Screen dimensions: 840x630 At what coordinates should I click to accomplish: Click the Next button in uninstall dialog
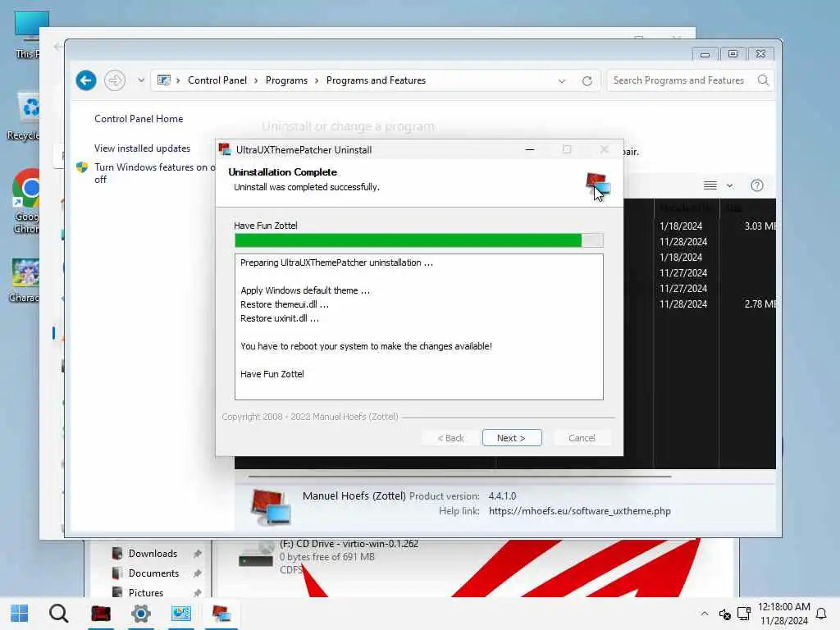click(512, 438)
